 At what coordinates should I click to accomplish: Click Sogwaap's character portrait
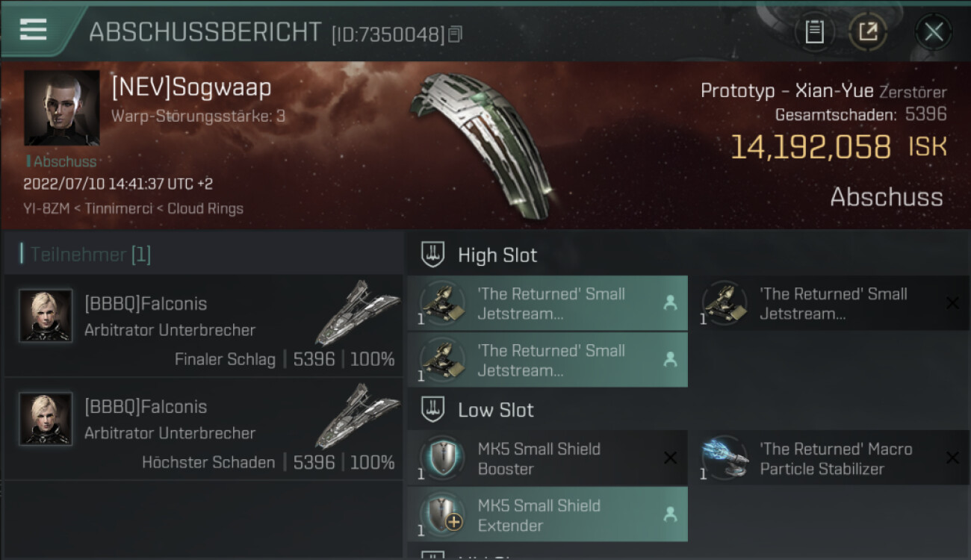click(61, 108)
